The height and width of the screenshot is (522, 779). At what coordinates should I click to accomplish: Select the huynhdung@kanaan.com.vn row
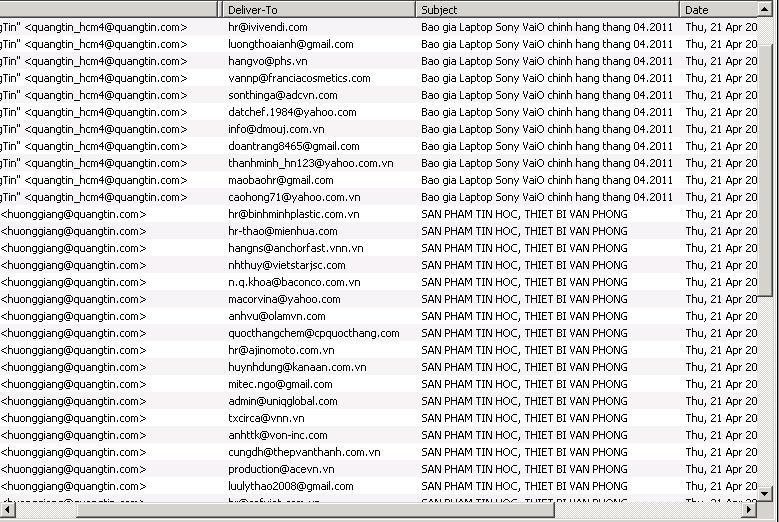[379, 367]
